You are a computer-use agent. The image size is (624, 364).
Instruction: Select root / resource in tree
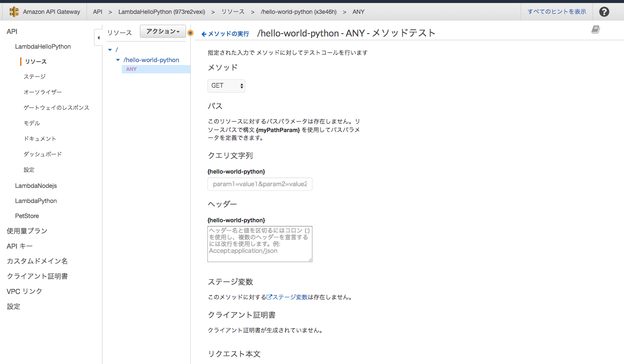(117, 49)
